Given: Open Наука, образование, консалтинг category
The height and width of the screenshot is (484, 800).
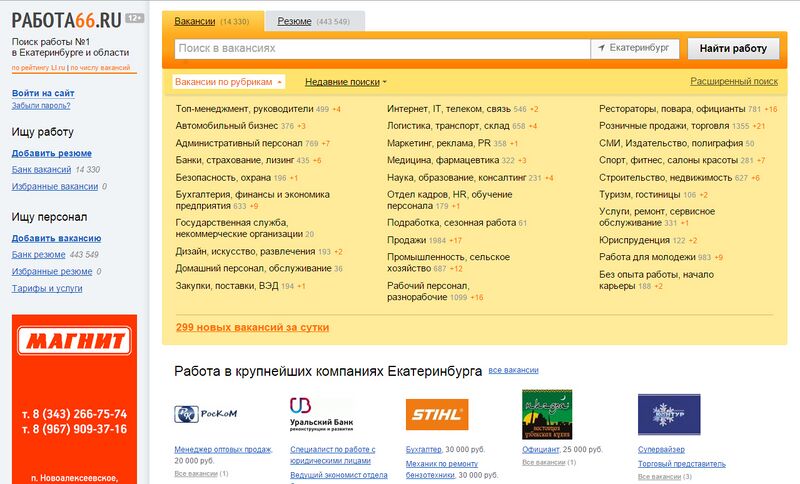Looking at the screenshot, I should click(456, 177).
